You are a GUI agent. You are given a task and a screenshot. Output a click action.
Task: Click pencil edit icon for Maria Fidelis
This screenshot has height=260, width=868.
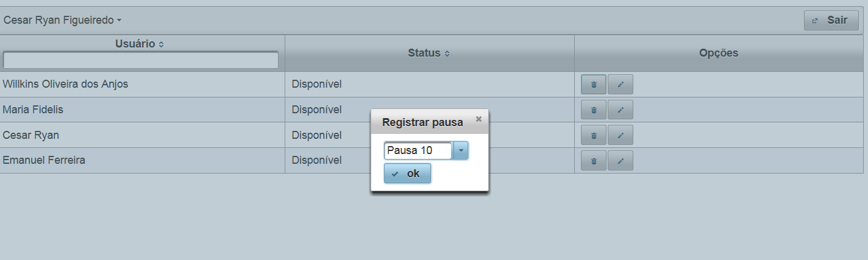click(621, 110)
